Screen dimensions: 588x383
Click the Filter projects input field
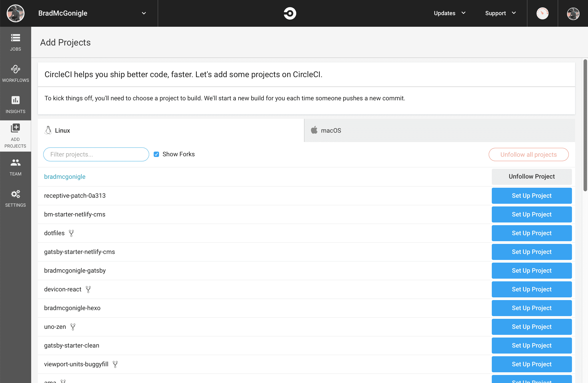click(96, 154)
